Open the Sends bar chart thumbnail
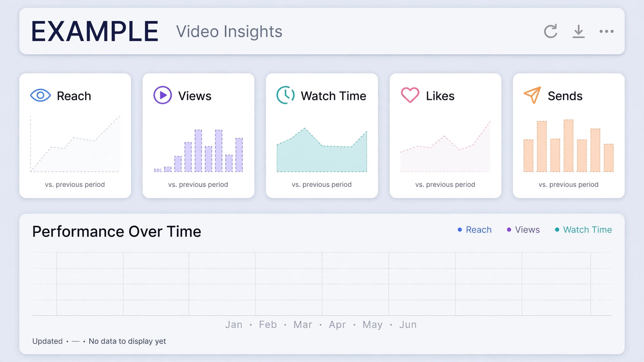The height and width of the screenshot is (362, 644). click(569, 146)
